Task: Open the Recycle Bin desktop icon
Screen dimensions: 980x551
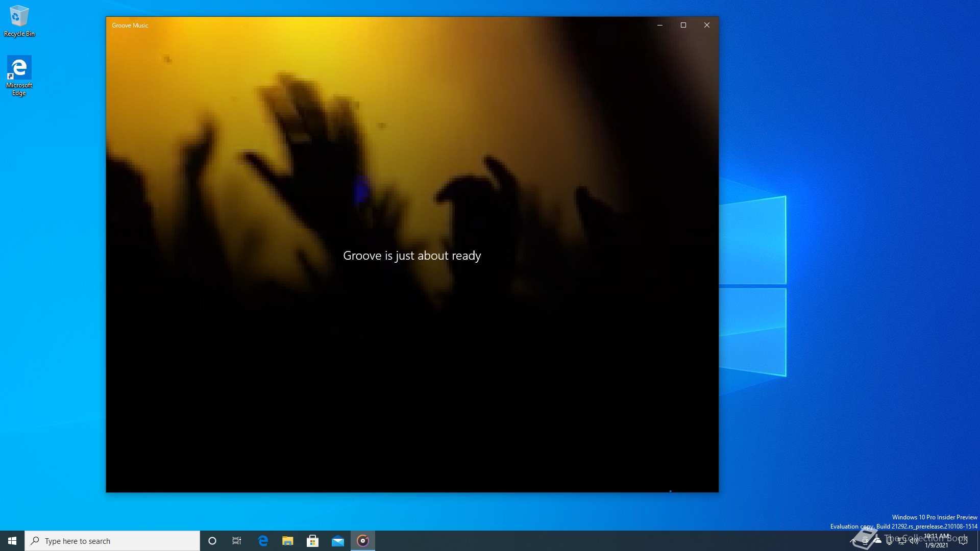Action: coord(19,20)
